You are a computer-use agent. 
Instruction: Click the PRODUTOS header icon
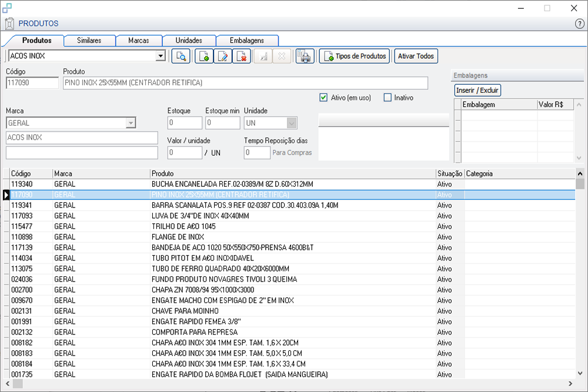(9, 24)
